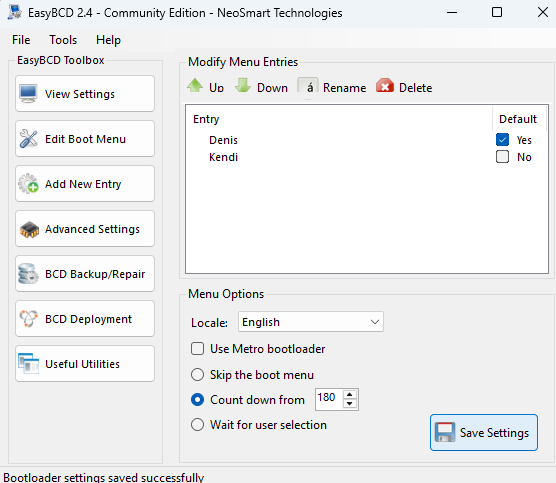This screenshot has width=556, height=483.
Task: Click the Advanced Settings chip icon
Action: (x=29, y=229)
